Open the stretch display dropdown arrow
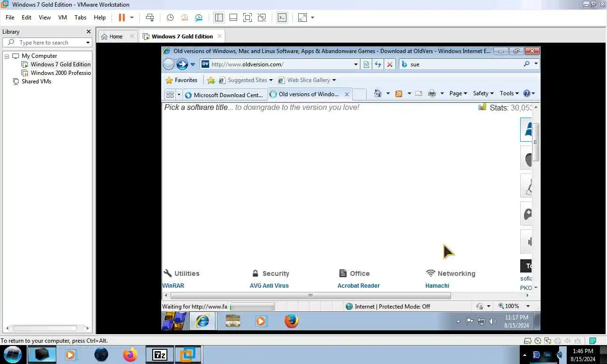Viewport: 607px width, 364px height. click(313, 18)
